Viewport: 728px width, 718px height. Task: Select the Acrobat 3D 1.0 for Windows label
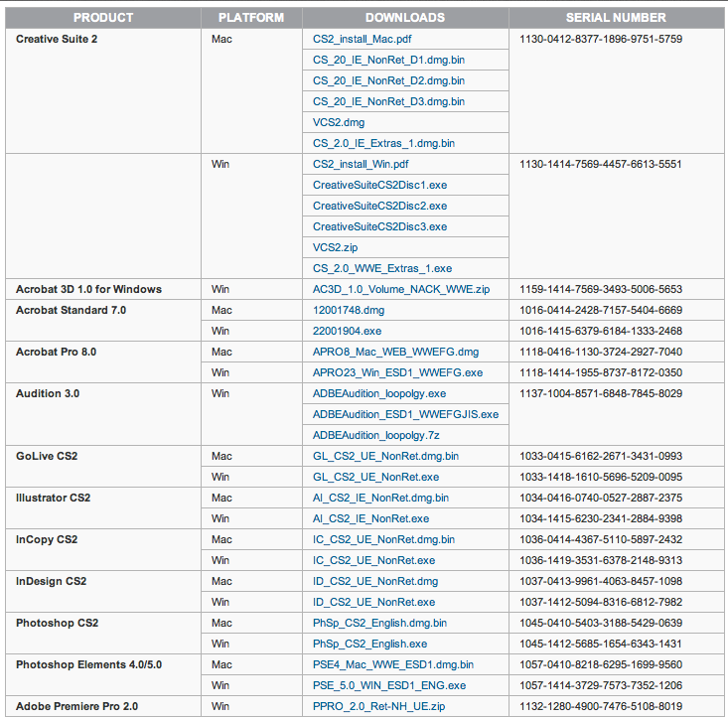coord(88,290)
